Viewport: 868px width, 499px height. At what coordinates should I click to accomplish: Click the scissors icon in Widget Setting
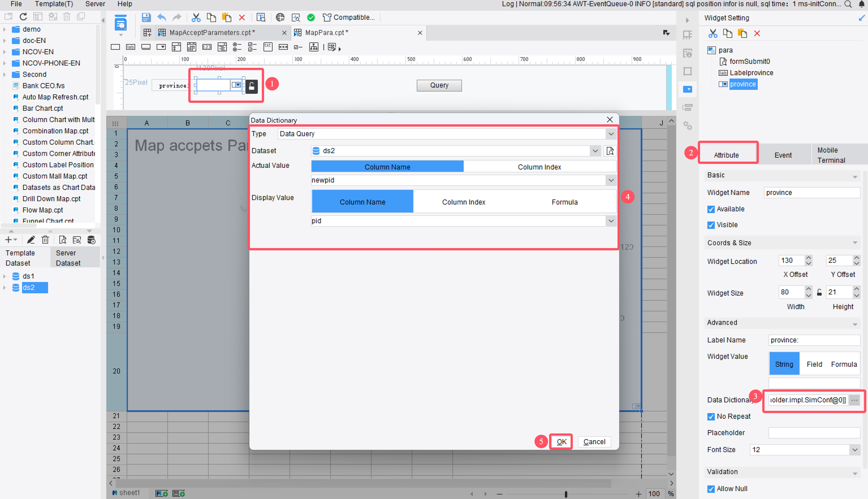[x=713, y=33]
